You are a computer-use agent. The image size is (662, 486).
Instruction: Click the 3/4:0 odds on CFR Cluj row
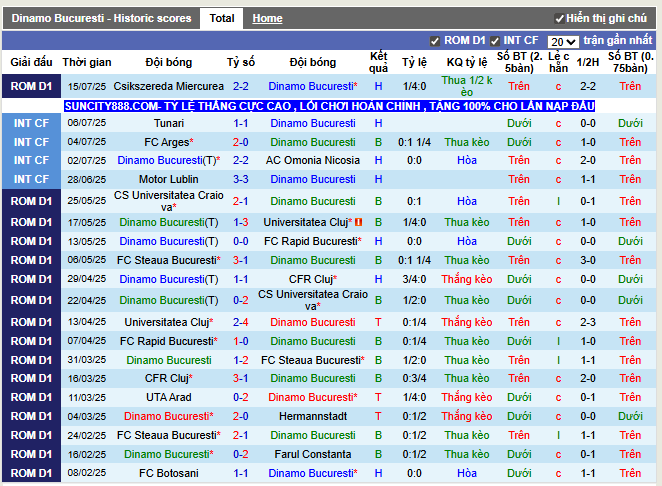tap(414, 280)
